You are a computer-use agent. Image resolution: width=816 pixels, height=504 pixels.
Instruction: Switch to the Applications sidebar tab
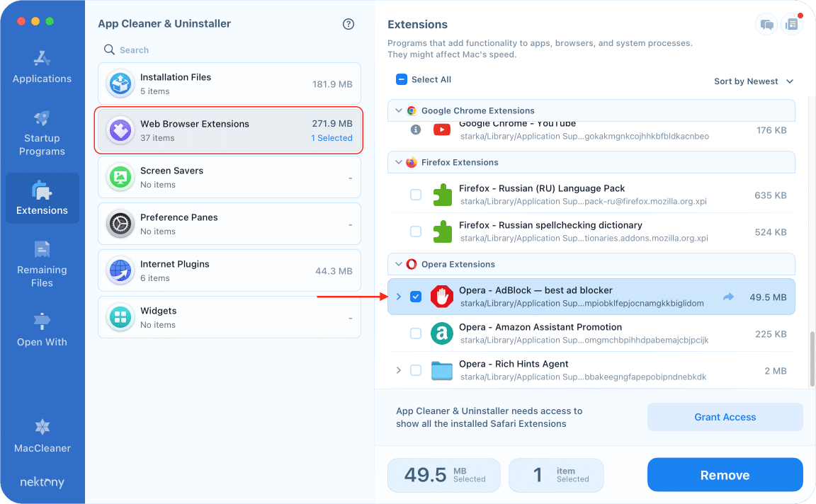tap(42, 67)
